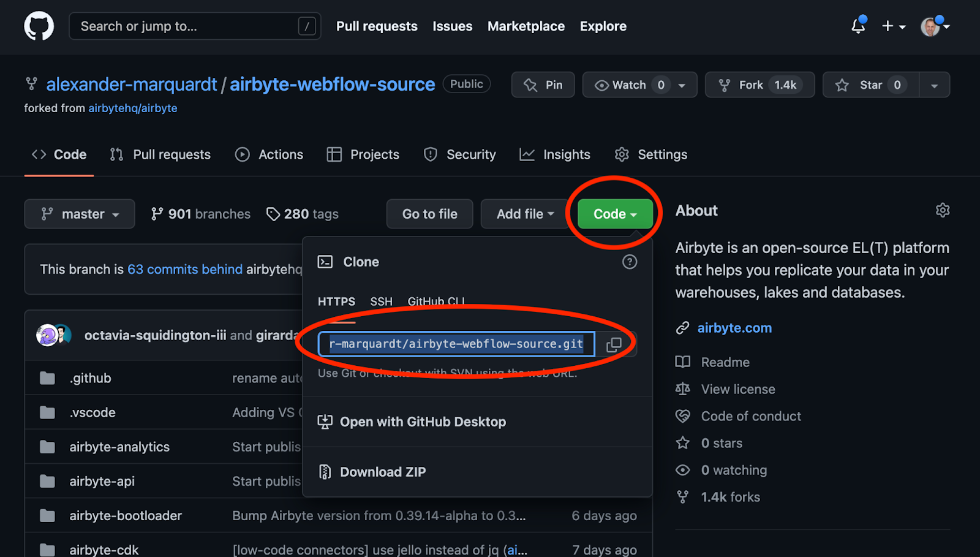Switch to the SSH clone tab
The height and width of the screenshot is (557, 980).
[x=381, y=301]
